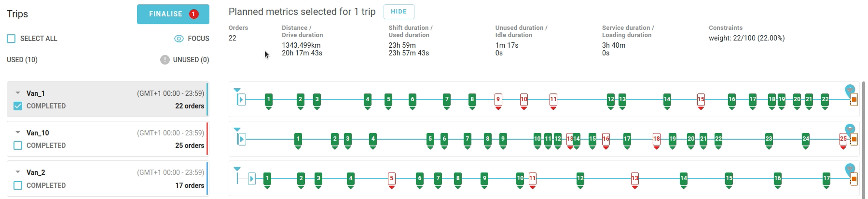Hide the planned metrics panel
This screenshot has width=868, height=199.
click(399, 12)
